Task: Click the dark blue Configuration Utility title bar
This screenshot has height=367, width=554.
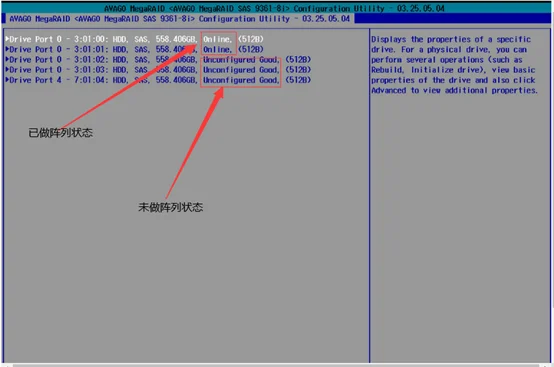Action: tap(276, 18)
